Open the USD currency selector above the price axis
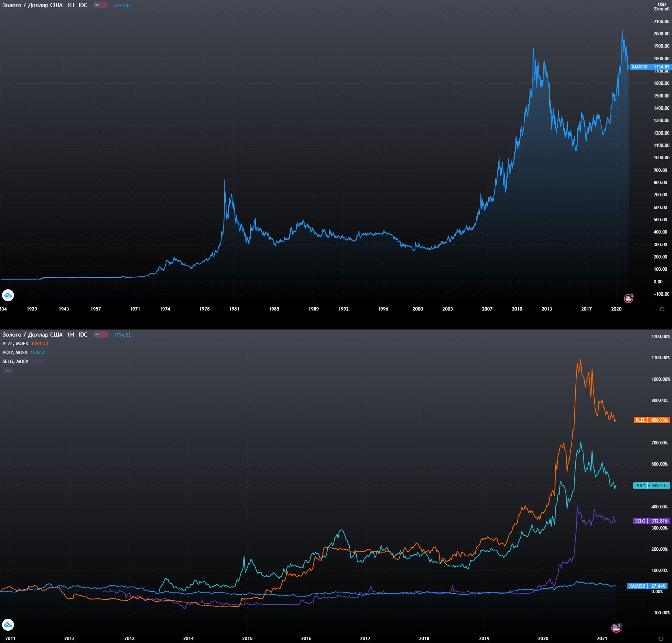This screenshot has height=643, width=672. coord(662,4)
